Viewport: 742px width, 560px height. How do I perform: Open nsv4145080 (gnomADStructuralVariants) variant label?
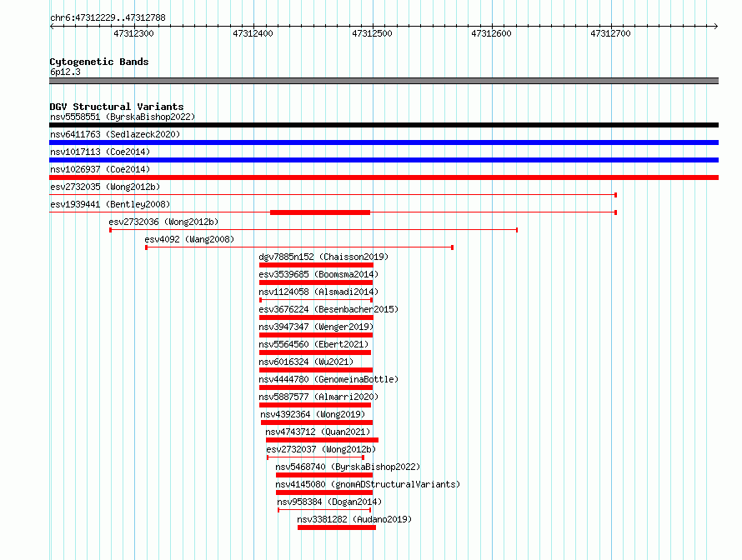[x=368, y=484]
